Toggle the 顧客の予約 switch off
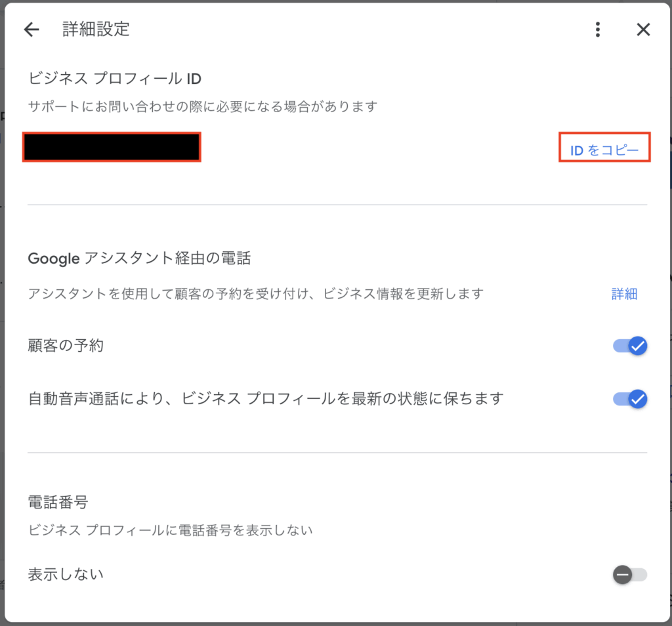This screenshot has height=626, width=672. coord(629,346)
